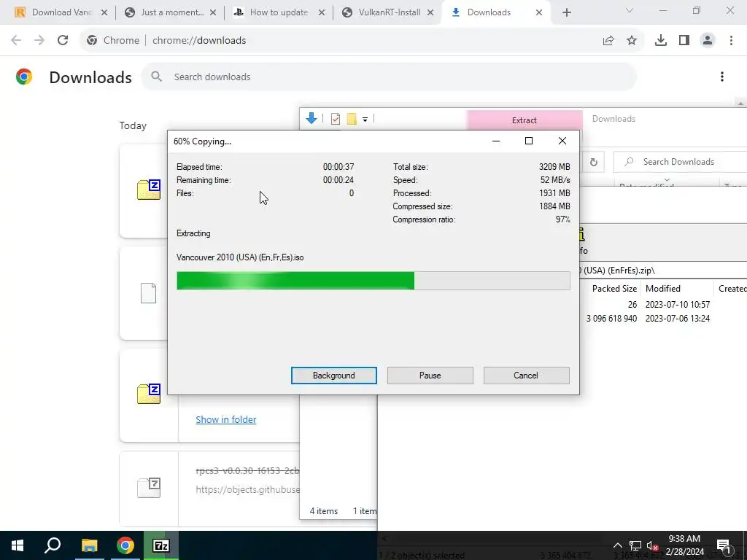Open Downloads page more actions menu
The width and height of the screenshot is (747, 560).
(x=722, y=77)
